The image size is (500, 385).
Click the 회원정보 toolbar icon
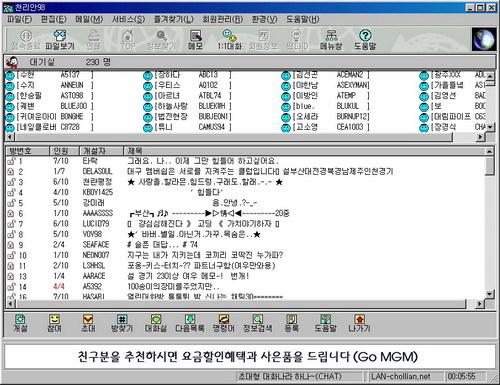[x=263, y=40]
